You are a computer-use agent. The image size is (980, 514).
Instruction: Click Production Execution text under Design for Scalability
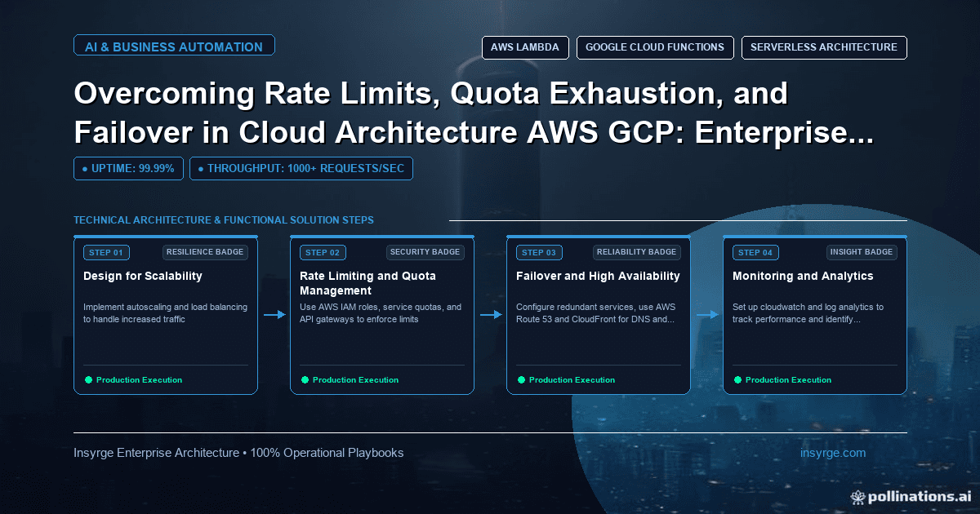[x=139, y=380]
